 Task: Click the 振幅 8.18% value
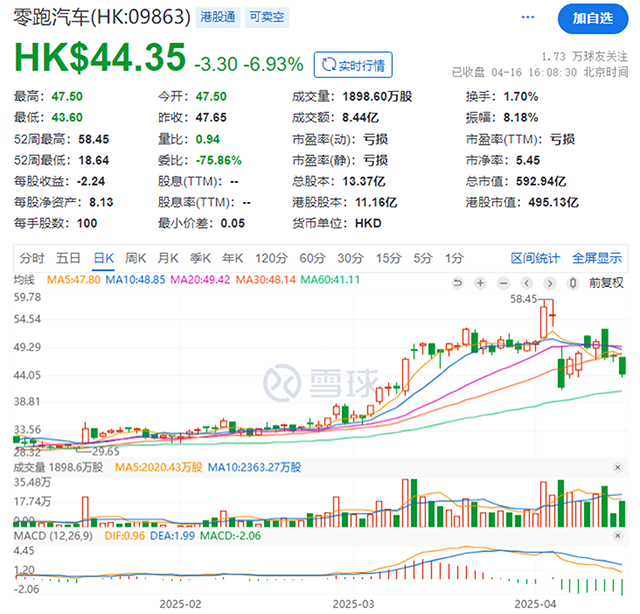pyautogui.click(x=521, y=118)
